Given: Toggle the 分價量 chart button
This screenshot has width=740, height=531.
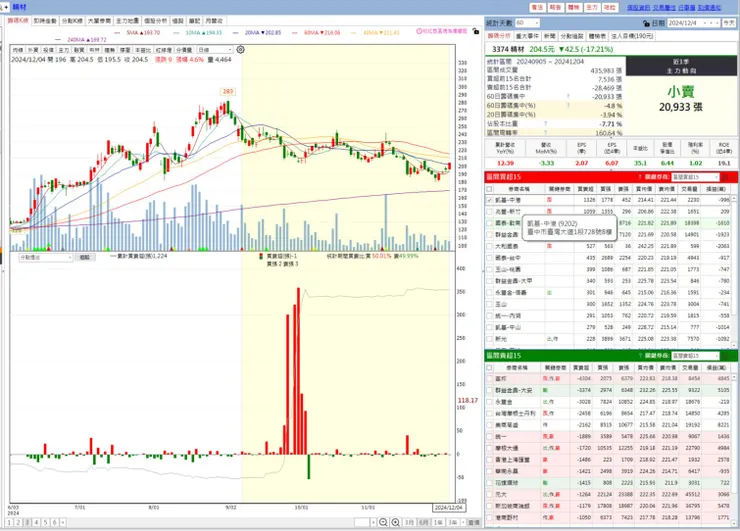Looking at the screenshot, I should 184,50.
